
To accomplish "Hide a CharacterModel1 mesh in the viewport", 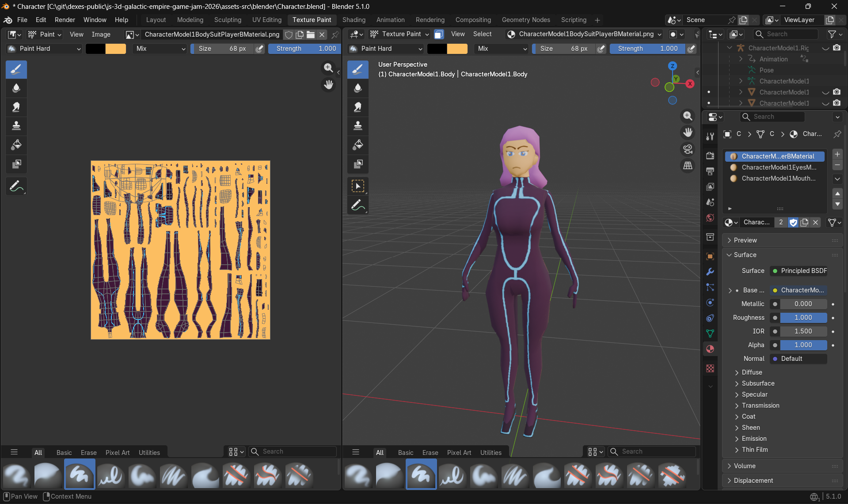I will 825,92.
